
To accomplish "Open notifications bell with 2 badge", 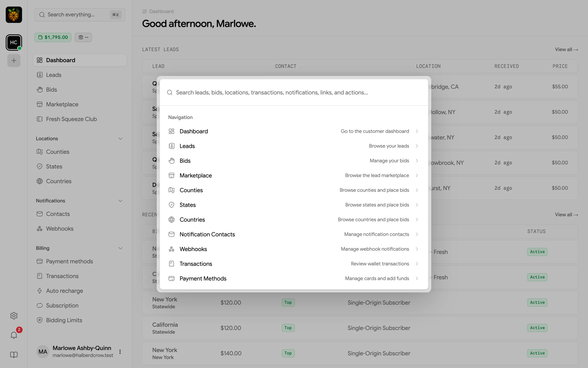I will (x=14, y=335).
